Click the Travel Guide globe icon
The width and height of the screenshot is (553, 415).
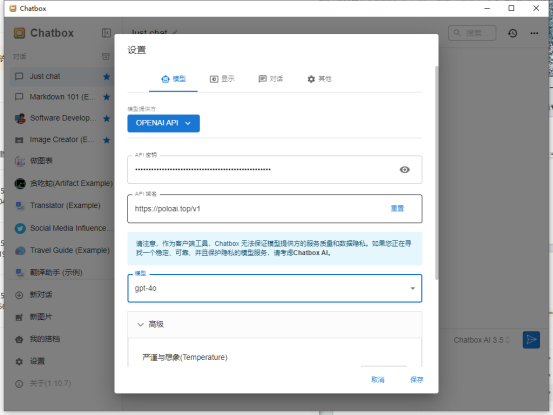coord(20,251)
